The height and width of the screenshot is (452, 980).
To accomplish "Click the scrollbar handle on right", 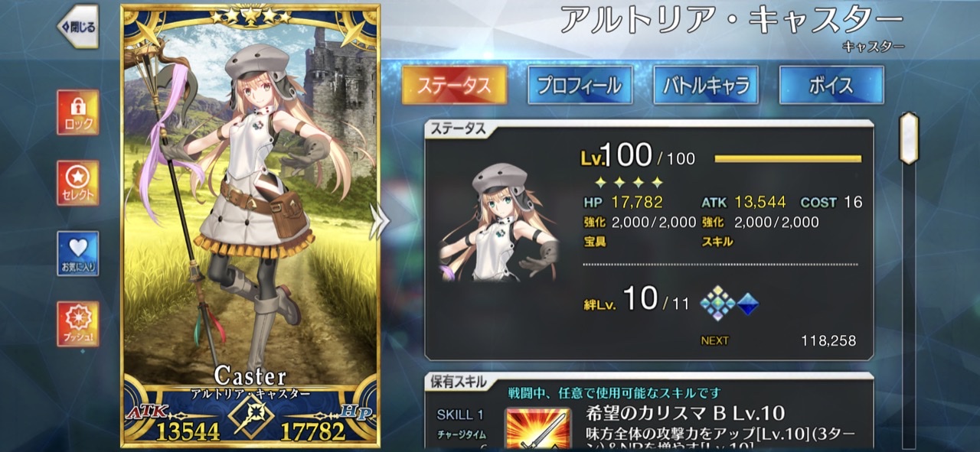I will pyautogui.click(x=909, y=138).
